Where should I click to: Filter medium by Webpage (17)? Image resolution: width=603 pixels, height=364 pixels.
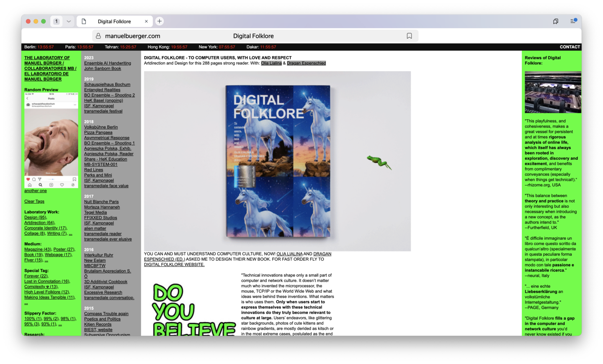(x=58, y=255)
